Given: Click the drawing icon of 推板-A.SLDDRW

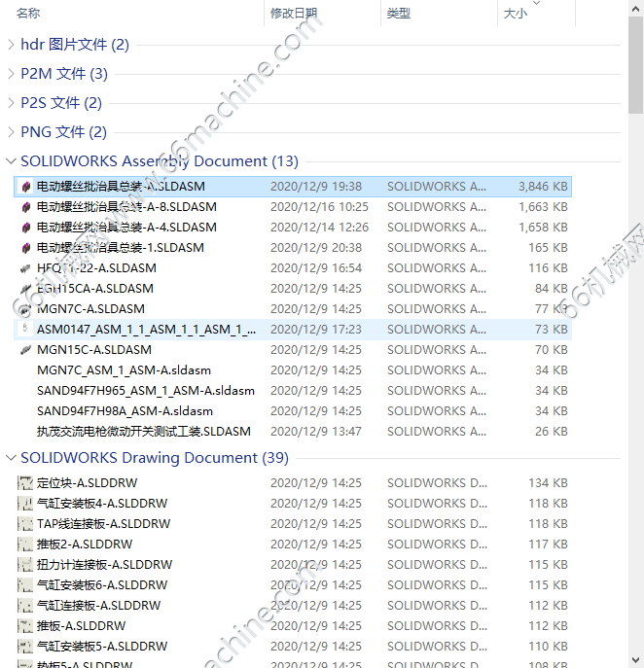Looking at the screenshot, I should (x=24, y=626).
